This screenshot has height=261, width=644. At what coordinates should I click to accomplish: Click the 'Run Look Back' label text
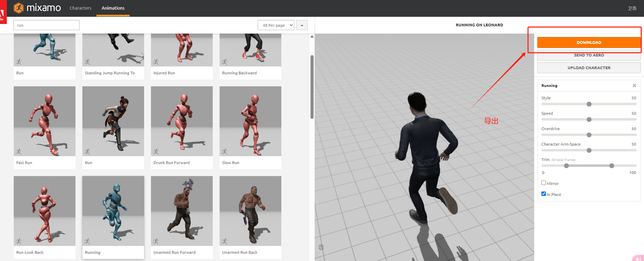pos(30,252)
